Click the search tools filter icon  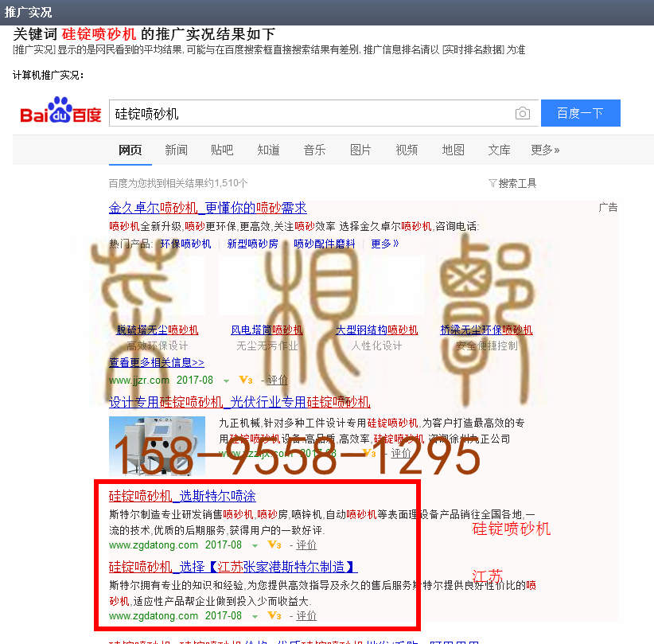pos(492,183)
